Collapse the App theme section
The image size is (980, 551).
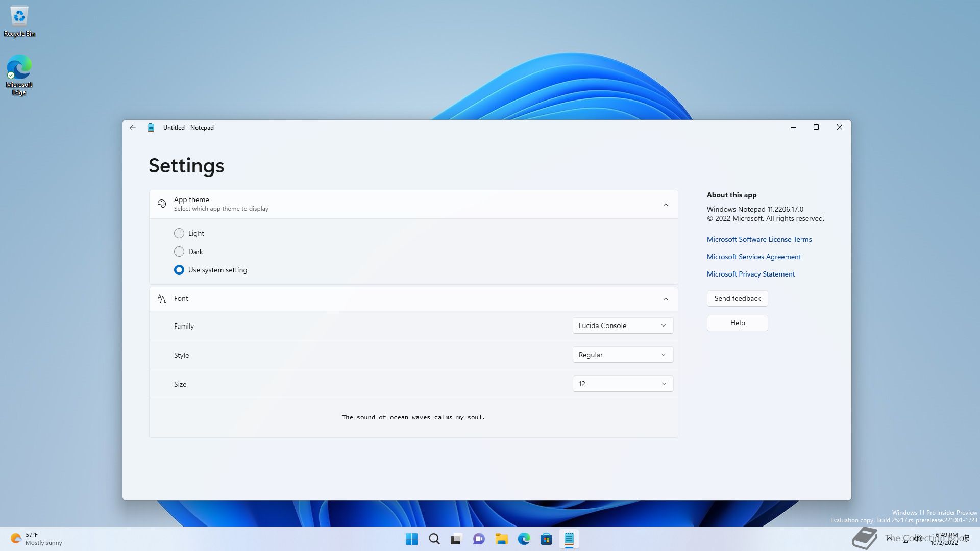coord(665,205)
